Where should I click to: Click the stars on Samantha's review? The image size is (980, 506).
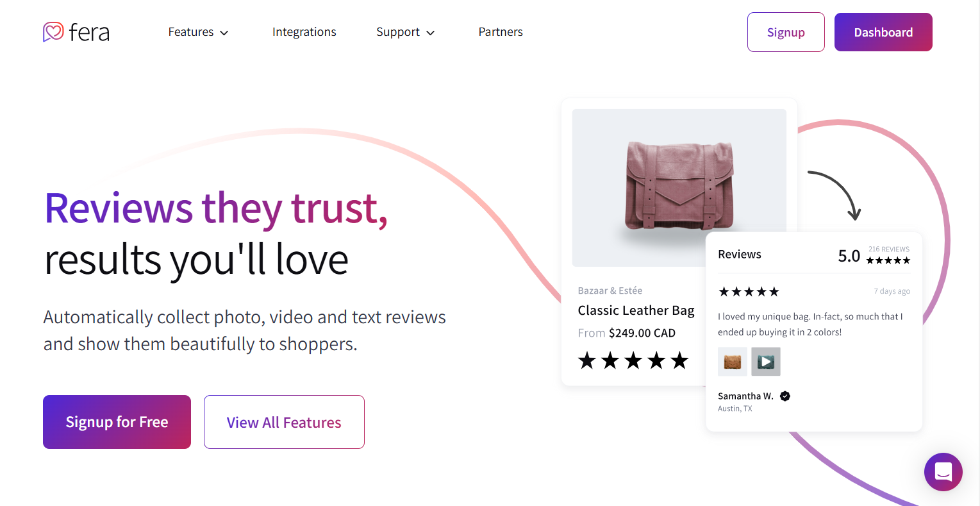click(x=748, y=291)
